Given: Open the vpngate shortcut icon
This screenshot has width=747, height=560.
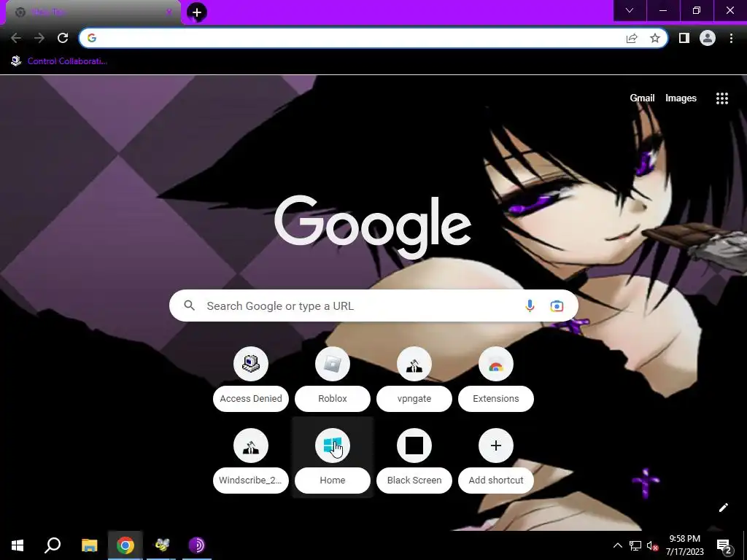Looking at the screenshot, I should (414, 364).
